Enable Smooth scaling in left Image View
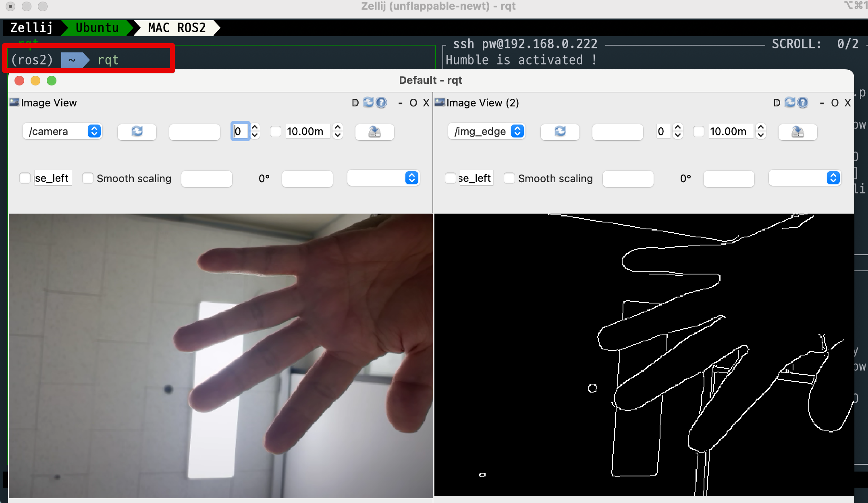The width and height of the screenshot is (868, 503). (x=88, y=178)
